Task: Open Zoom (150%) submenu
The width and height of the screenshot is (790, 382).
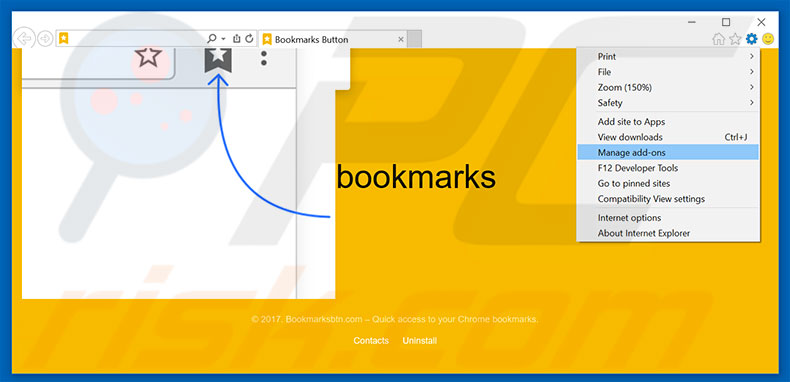Action: coord(668,88)
